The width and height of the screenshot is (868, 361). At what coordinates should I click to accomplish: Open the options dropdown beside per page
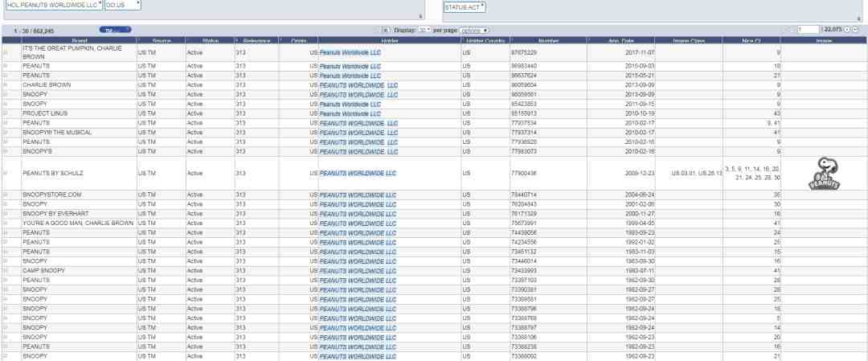tap(474, 30)
